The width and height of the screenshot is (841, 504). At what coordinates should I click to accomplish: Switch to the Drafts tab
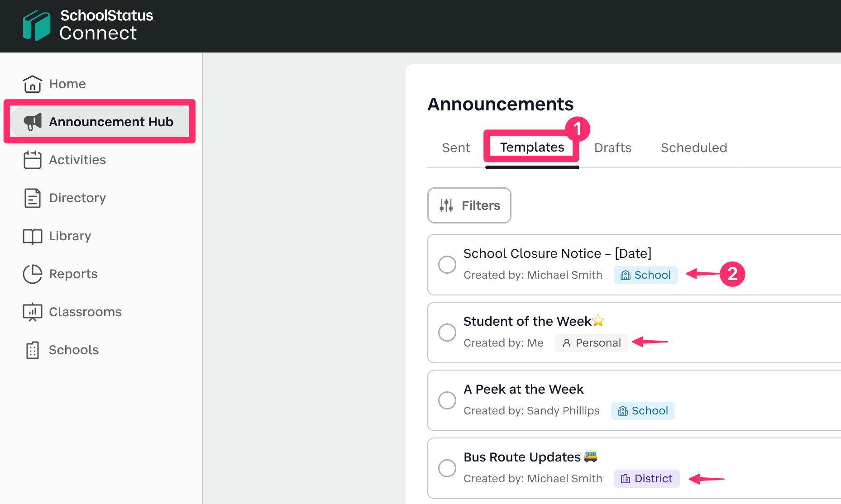(612, 147)
